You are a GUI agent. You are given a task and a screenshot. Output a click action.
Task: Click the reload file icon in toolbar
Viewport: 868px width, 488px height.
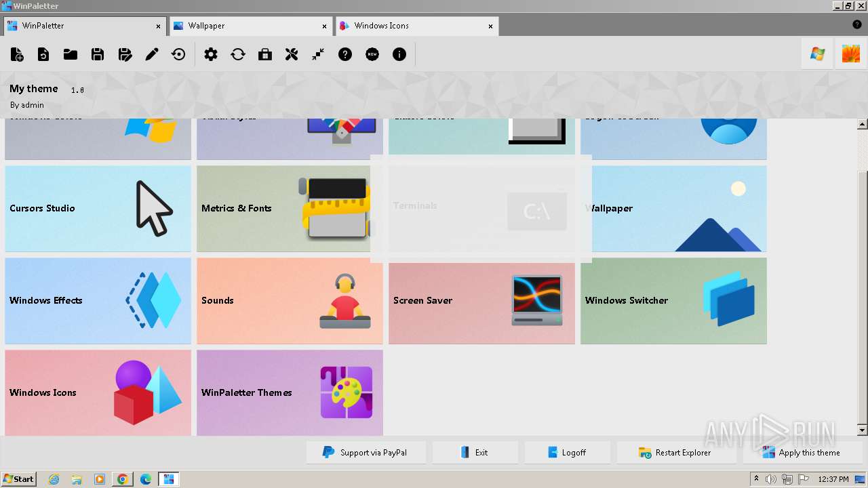[x=43, y=54]
